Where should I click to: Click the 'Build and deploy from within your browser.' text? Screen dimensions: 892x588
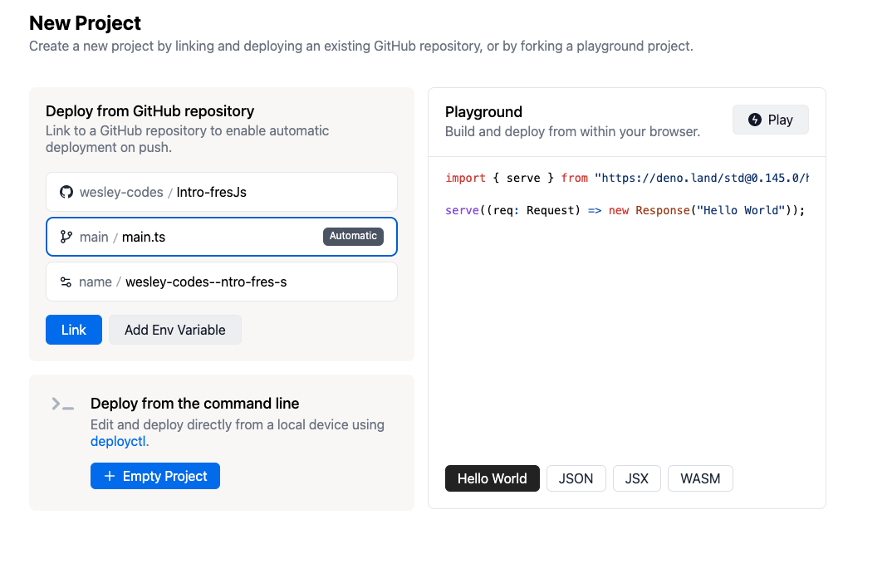(572, 131)
